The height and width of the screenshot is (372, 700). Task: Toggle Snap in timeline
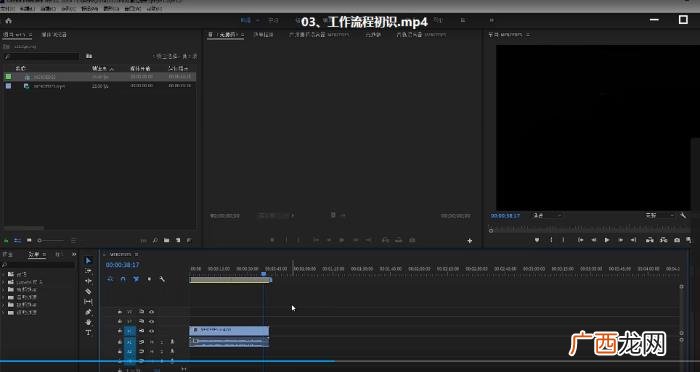coord(123,279)
